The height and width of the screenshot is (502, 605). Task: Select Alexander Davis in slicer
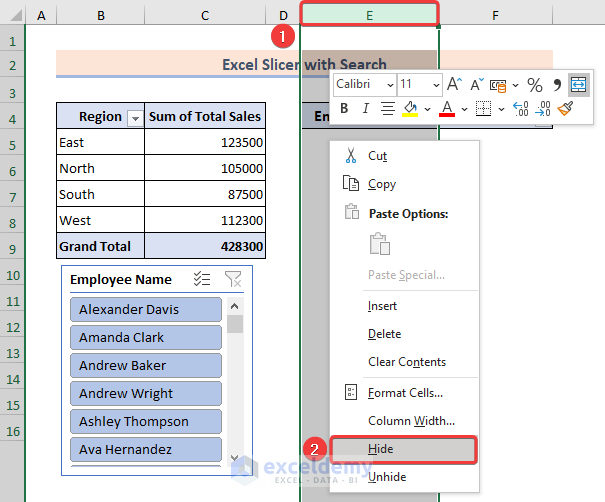[146, 309]
